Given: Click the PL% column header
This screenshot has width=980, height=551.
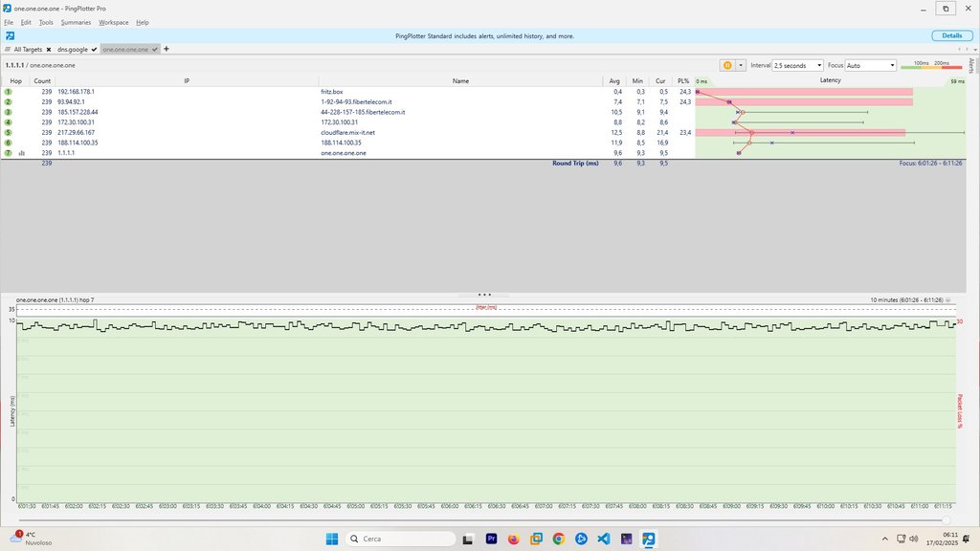Looking at the screenshot, I should click(x=683, y=81).
